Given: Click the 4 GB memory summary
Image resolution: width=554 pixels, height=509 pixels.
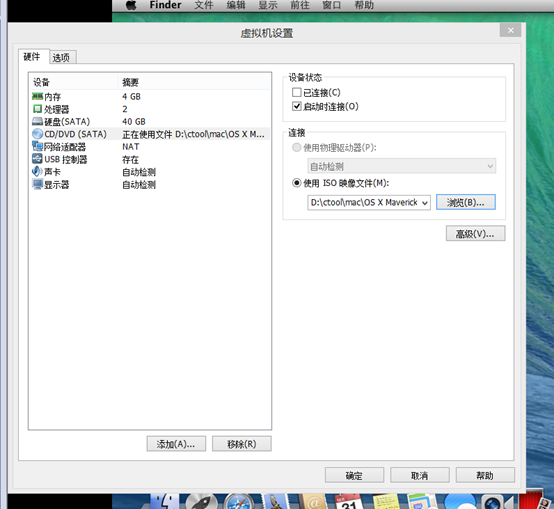Looking at the screenshot, I should (131, 96).
